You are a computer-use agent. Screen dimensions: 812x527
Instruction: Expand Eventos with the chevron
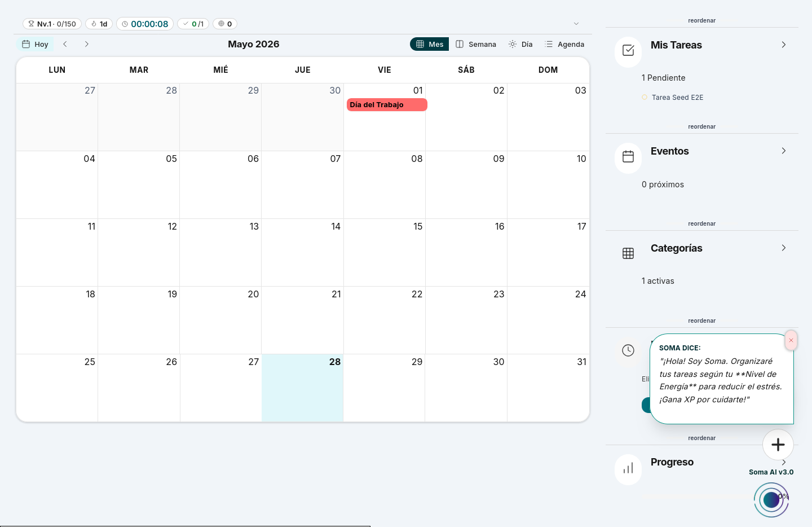pos(784,151)
